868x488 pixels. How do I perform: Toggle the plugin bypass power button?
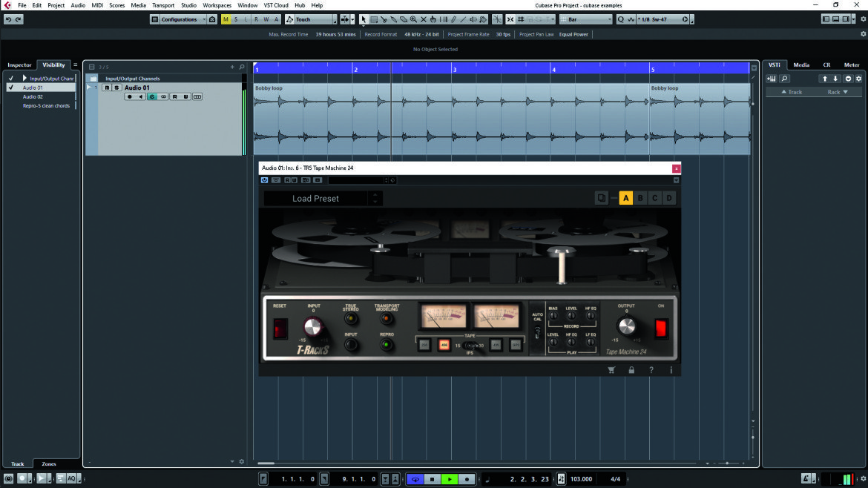coord(265,180)
